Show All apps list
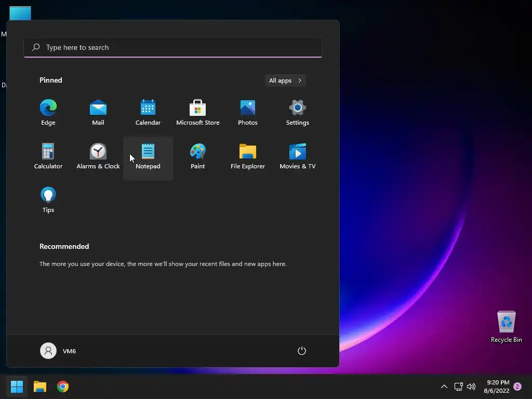 [285, 81]
